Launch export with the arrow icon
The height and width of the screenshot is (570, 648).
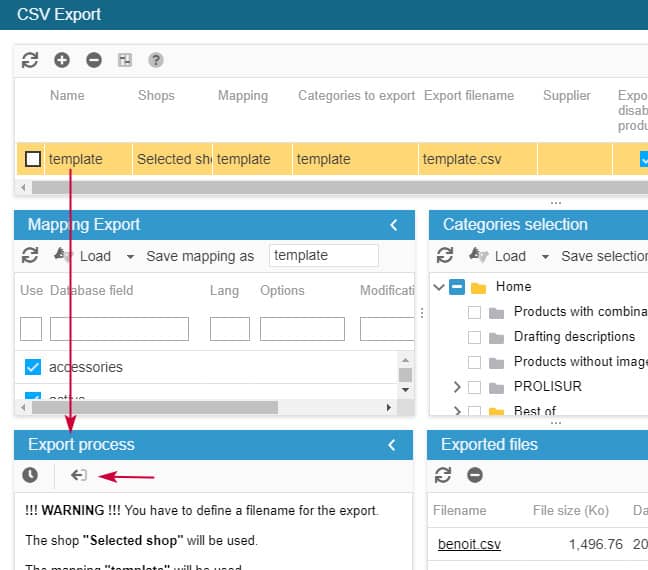pyautogui.click(x=79, y=475)
